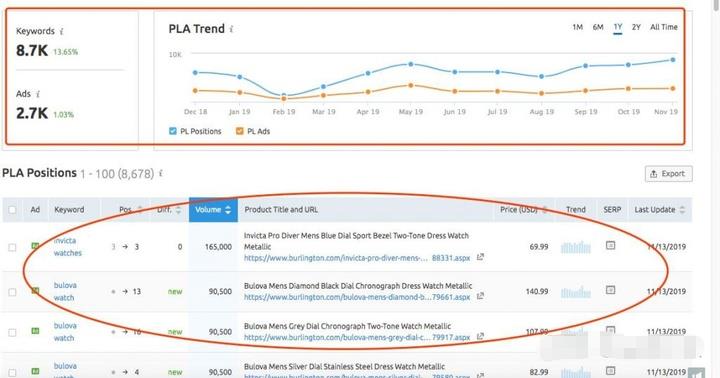Image resolution: width=720 pixels, height=378 pixels.
Task: Switch the trend range to All Time
Action: pos(664,27)
